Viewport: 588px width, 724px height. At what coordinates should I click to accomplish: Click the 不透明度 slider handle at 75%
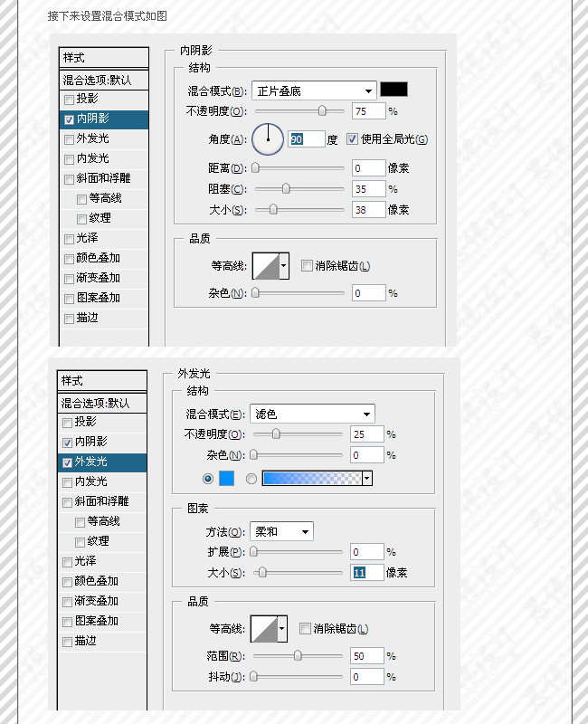point(322,110)
